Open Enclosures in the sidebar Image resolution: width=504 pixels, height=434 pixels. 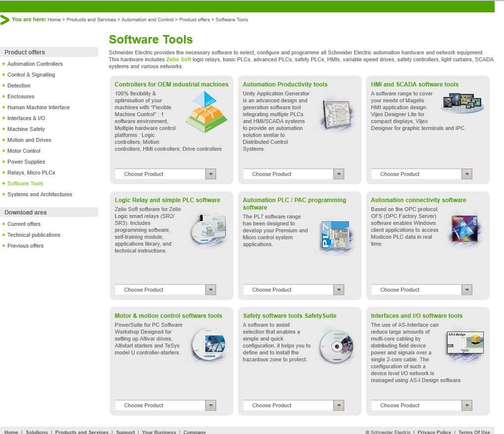click(21, 97)
